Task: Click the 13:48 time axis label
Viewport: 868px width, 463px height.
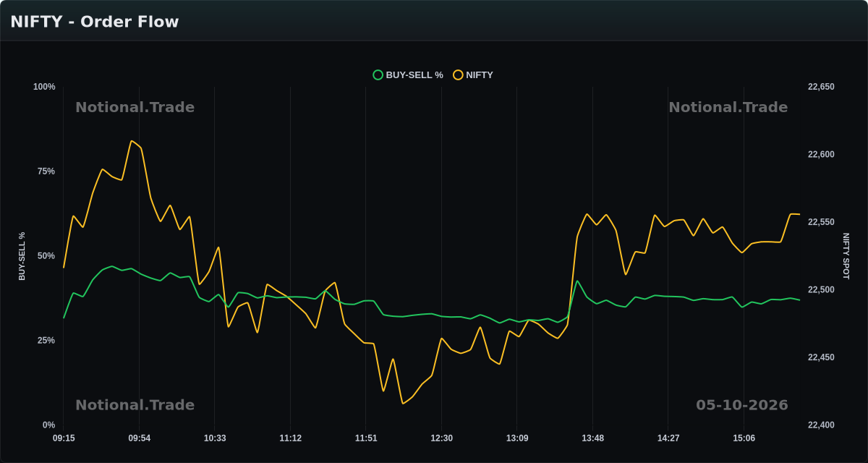Action: pos(592,438)
